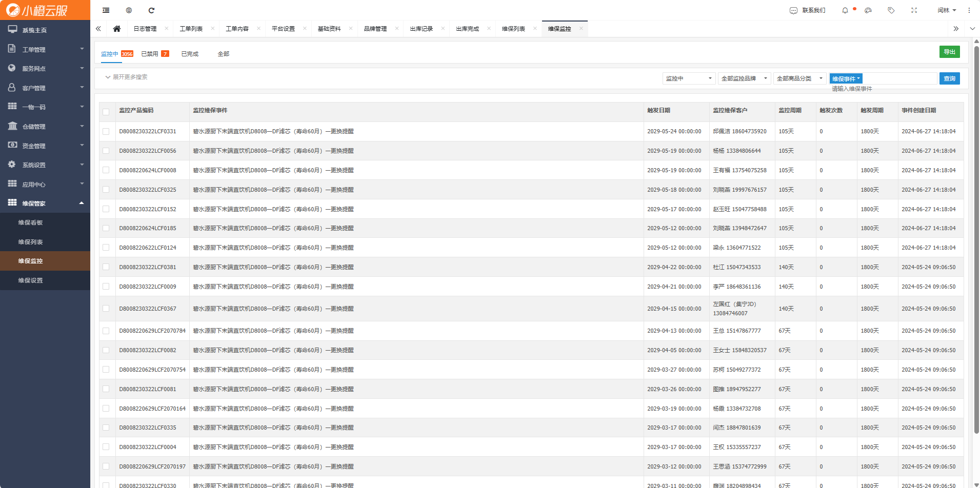Check the row D8008230322LCF0381
Image resolution: width=980 pixels, height=488 pixels.
click(x=106, y=267)
